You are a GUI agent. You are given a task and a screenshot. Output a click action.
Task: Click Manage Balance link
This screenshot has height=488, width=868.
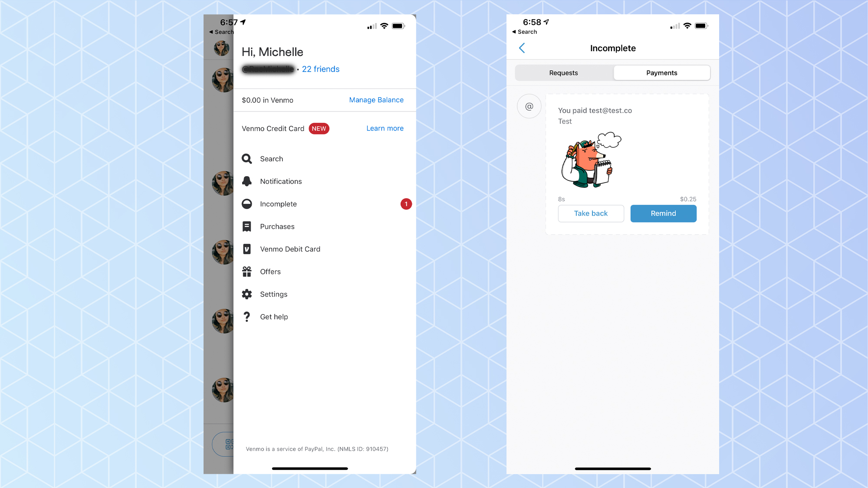pos(376,99)
